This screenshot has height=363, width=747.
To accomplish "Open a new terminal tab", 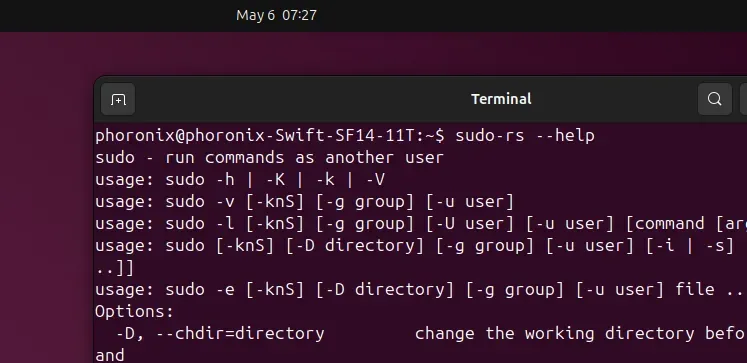I will click(x=118, y=99).
